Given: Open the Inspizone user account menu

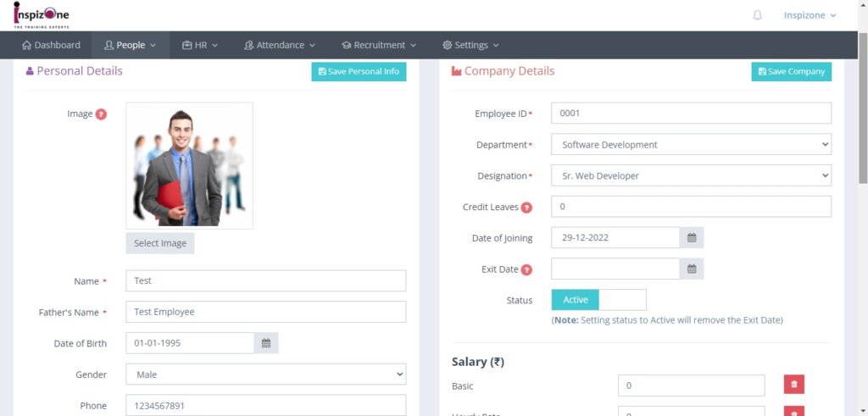Looking at the screenshot, I should 810,15.
